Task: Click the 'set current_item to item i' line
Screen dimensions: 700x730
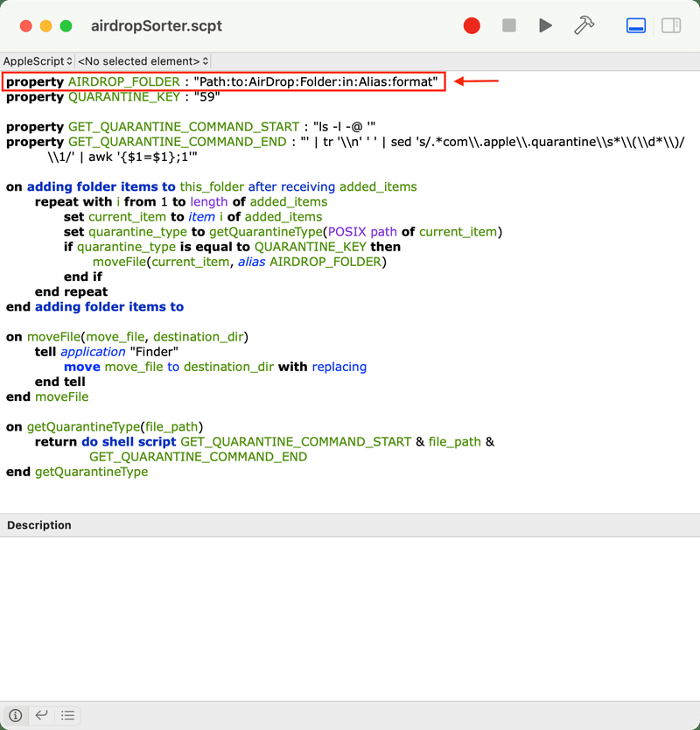Action: point(192,216)
